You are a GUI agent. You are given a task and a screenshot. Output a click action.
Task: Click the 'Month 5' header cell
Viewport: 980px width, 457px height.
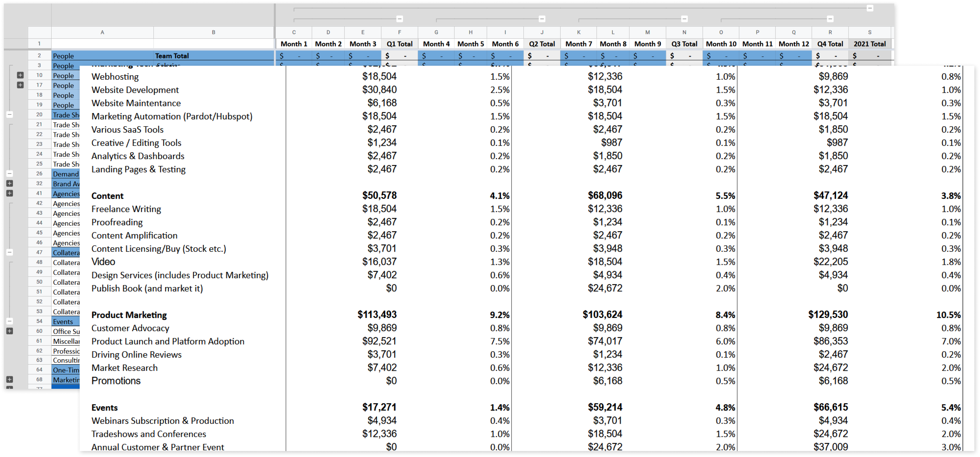tap(471, 44)
